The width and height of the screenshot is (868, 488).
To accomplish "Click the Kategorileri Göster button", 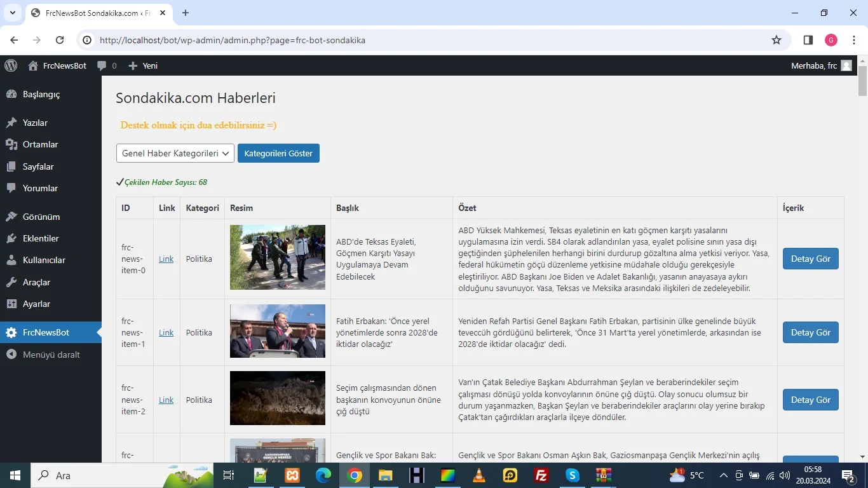I will pyautogui.click(x=278, y=153).
